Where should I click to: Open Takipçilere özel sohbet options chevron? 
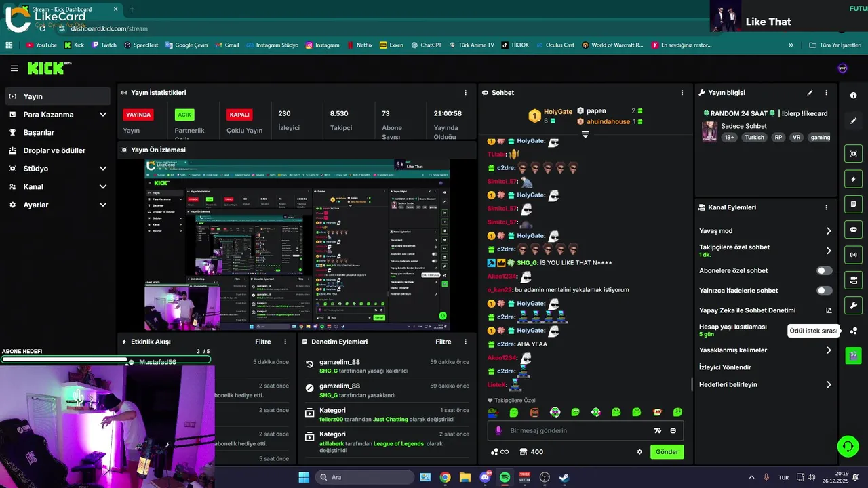pos(829,251)
